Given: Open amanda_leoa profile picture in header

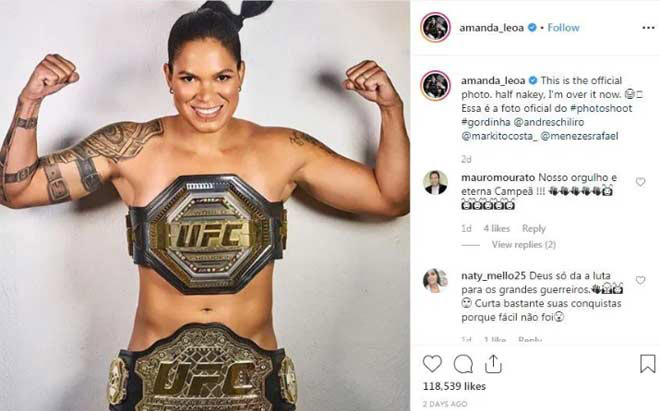Looking at the screenshot, I should [x=435, y=27].
